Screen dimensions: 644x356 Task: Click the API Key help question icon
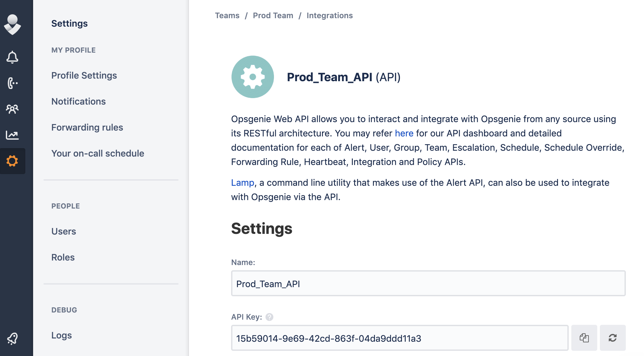[269, 317]
